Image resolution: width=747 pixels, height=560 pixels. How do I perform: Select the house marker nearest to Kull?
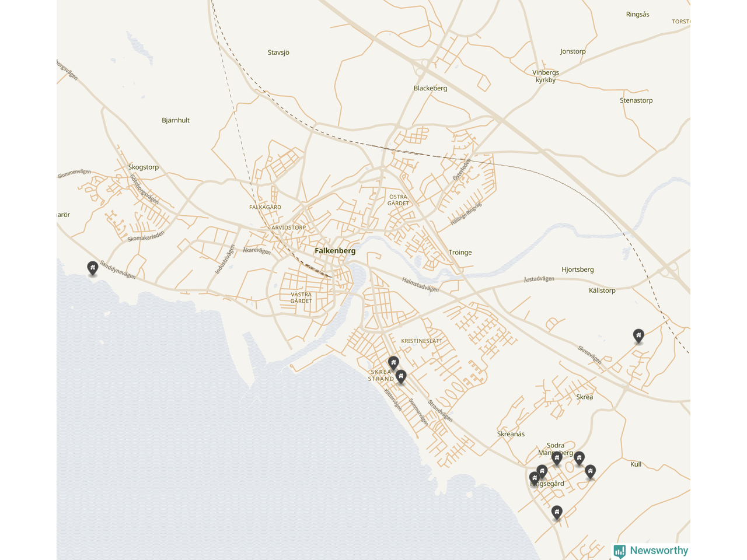coord(590,471)
